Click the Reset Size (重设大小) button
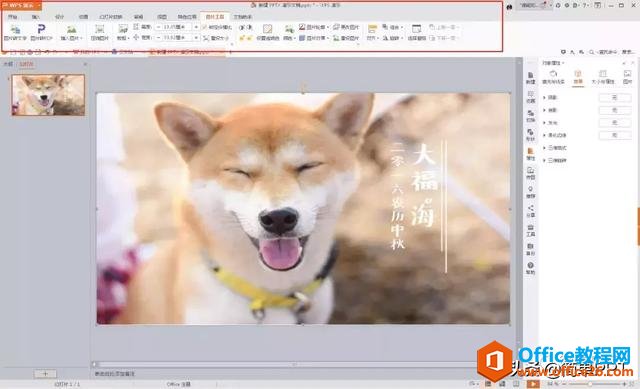Screen dimensions: 640x389 click(x=217, y=38)
